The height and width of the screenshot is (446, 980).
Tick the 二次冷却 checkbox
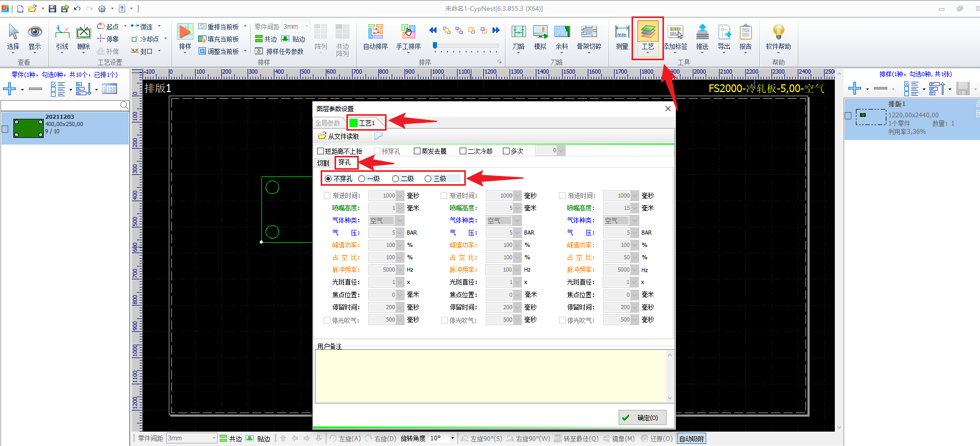coord(463,151)
